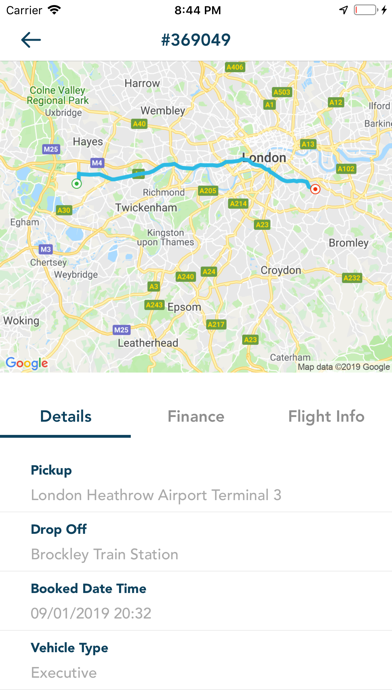The height and width of the screenshot is (696, 392).
Task: Tap the Map data ©2019 Google attribution
Action: click(x=344, y=367)
